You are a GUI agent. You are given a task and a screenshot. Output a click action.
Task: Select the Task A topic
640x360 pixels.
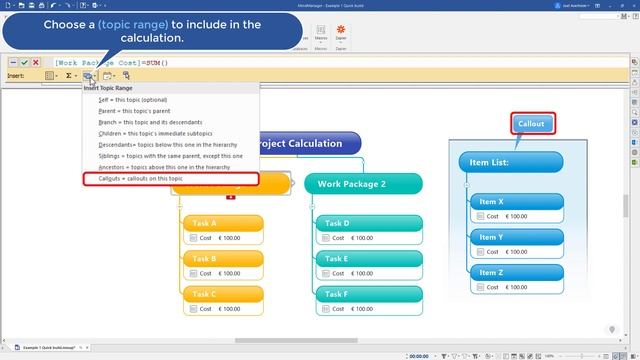click(x=223, y=223)
